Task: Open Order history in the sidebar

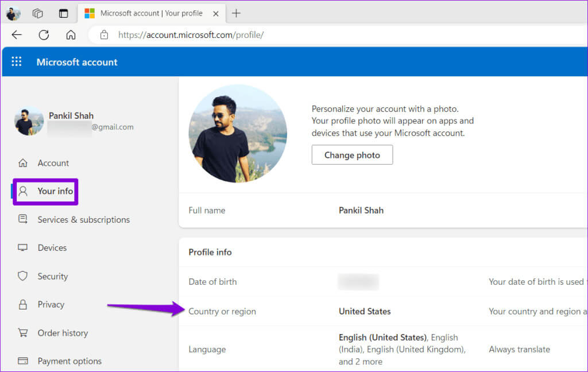Action: (63, 333)
